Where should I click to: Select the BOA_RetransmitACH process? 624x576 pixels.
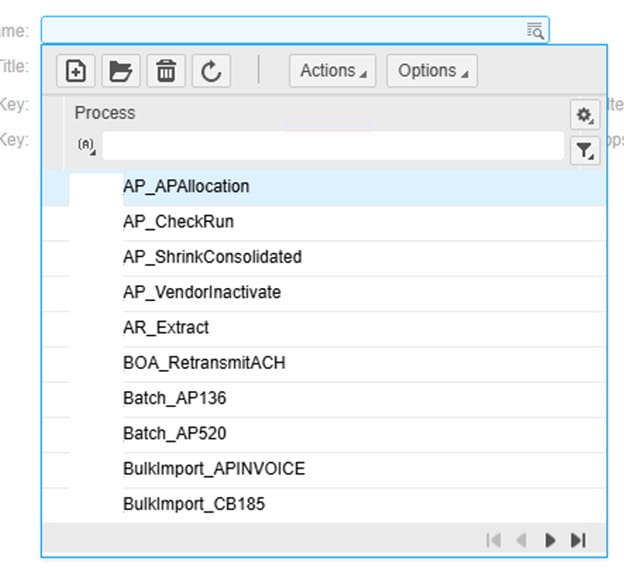[x=204, y=363]
